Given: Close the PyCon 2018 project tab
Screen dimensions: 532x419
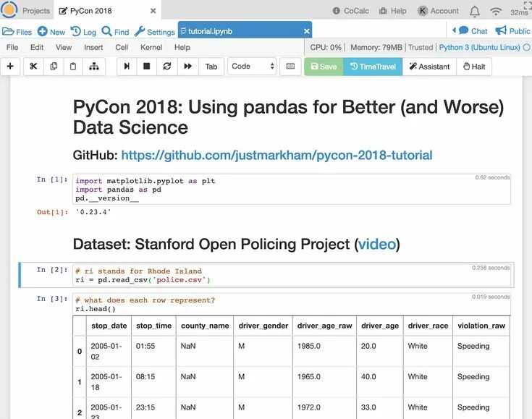Looking at the screenshot, I should coord(153,11).
